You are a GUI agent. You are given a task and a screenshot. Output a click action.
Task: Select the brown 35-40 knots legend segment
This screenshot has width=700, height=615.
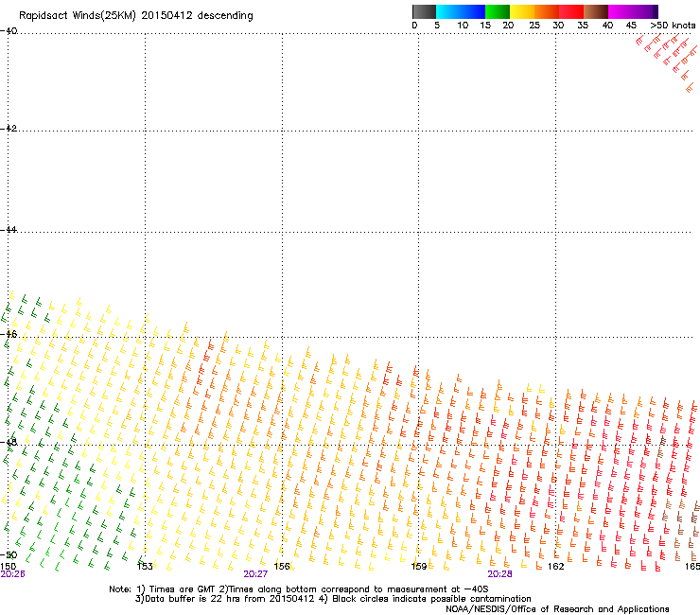pos(596,11)
